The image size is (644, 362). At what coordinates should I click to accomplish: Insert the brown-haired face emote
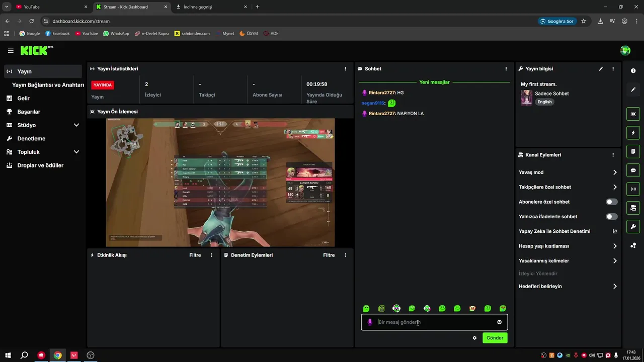pos(472,309)
